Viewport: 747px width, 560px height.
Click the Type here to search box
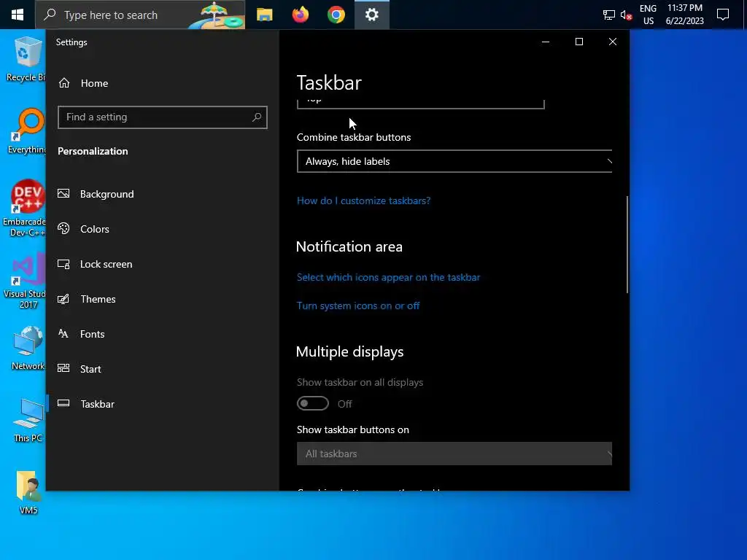(x=140, y=15)
